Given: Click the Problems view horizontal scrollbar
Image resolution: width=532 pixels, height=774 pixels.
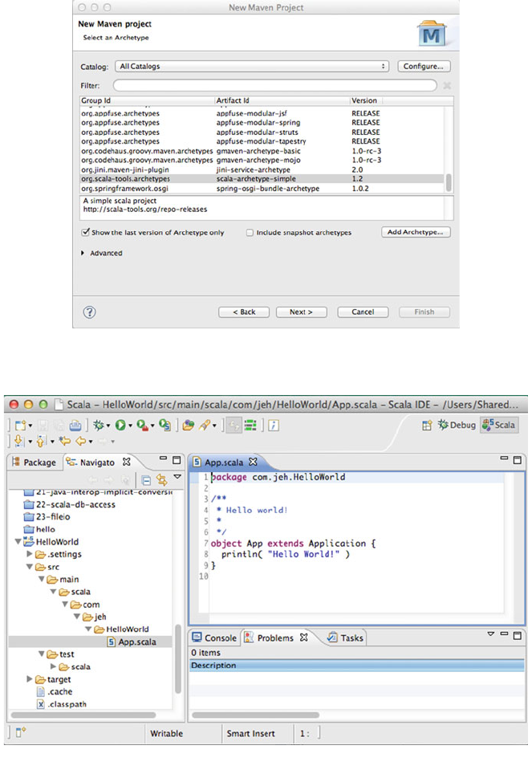Looking at the screenshot, I should 256,715.
